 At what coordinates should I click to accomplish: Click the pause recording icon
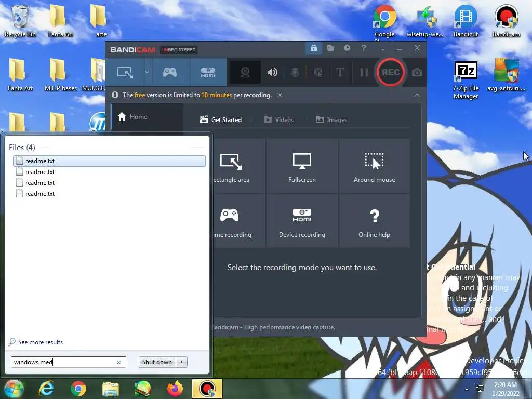[x=364, y=72]
